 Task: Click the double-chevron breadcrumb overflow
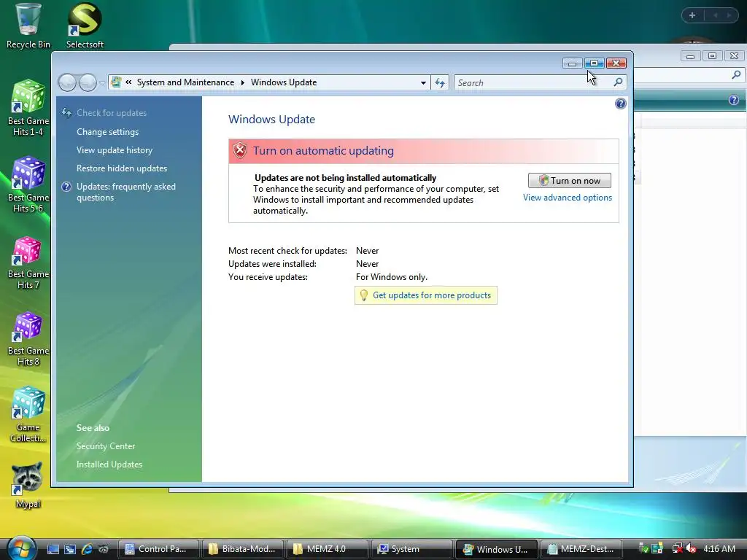point(128,82)
